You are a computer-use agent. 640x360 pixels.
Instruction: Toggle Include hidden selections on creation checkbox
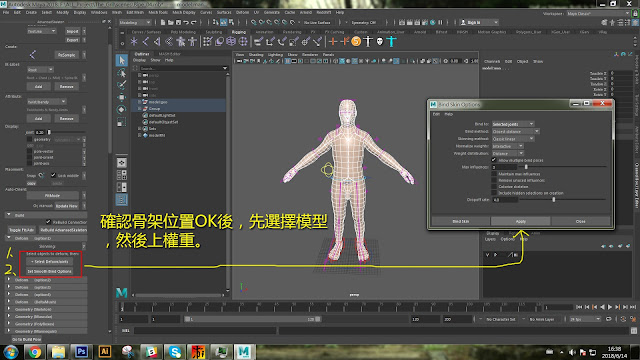(493, 193)
